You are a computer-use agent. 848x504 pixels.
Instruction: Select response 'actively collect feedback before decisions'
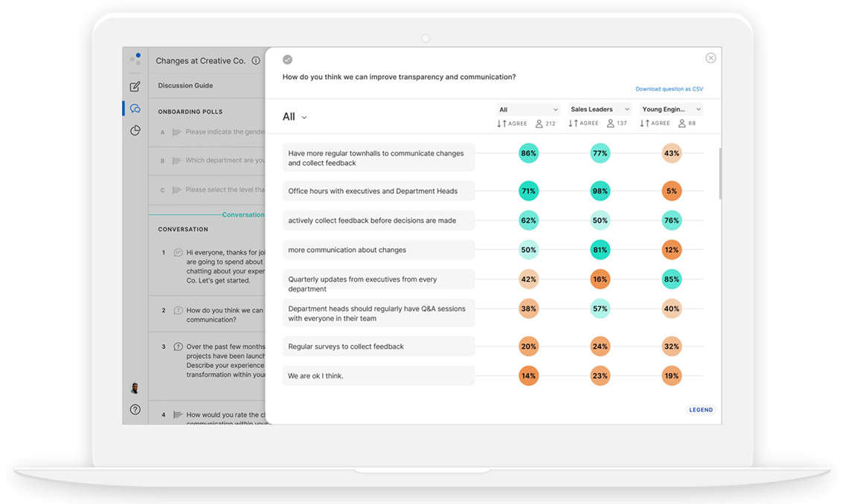coord(379,220)
